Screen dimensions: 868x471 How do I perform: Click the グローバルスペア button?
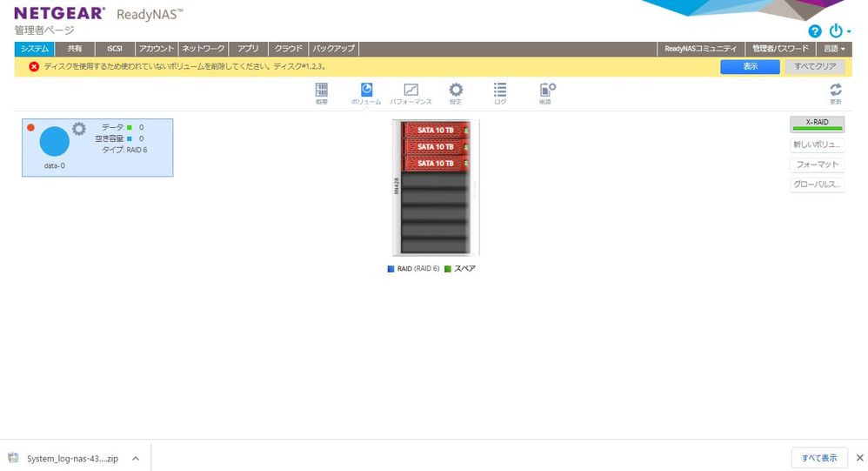tap(817, 185)
